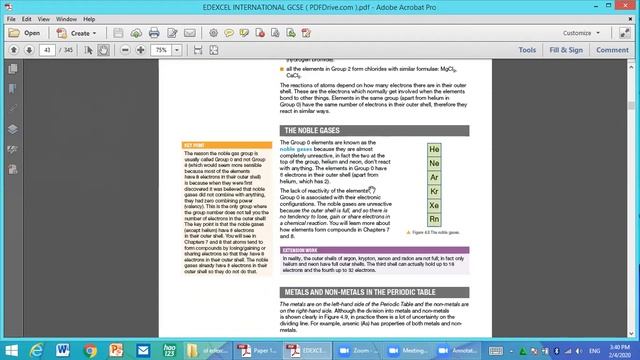
Task: Select the highlight text tool
Action: pos(244,33)
